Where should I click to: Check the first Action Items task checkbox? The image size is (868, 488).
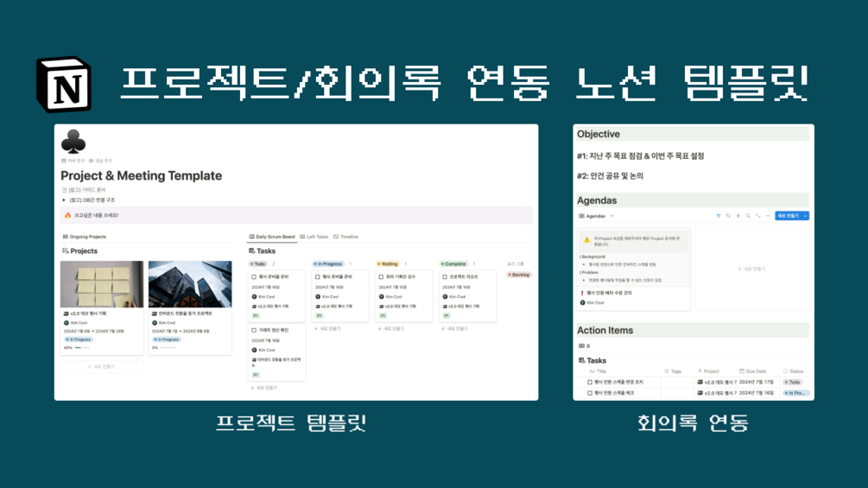[x=590, y=383]
